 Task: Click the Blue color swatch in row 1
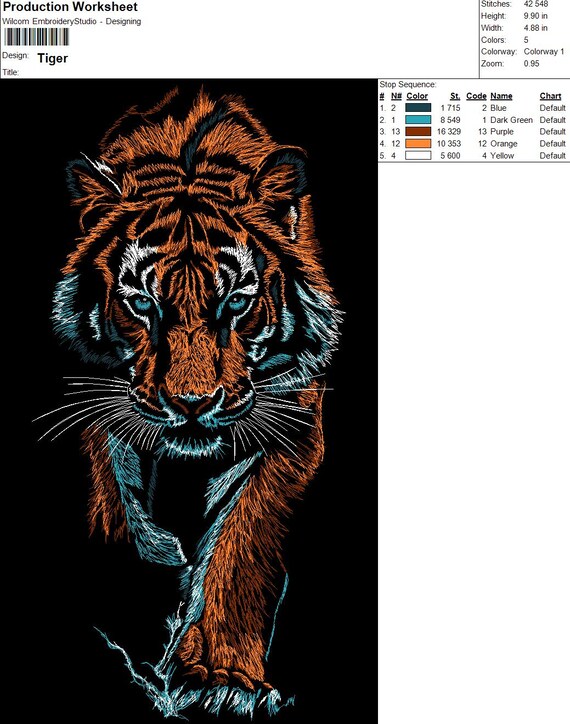pos(418,108)
